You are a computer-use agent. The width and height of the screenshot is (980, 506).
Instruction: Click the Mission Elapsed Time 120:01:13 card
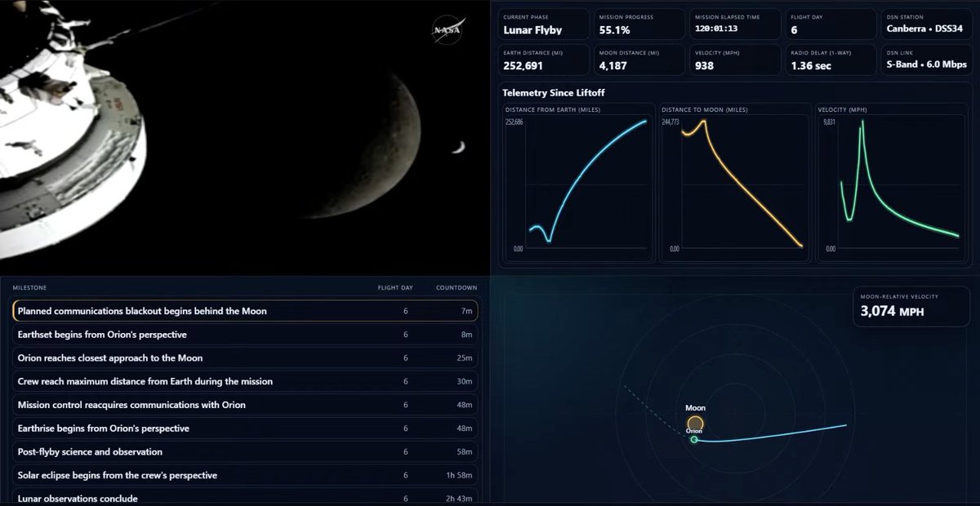[x=733, y=24]
